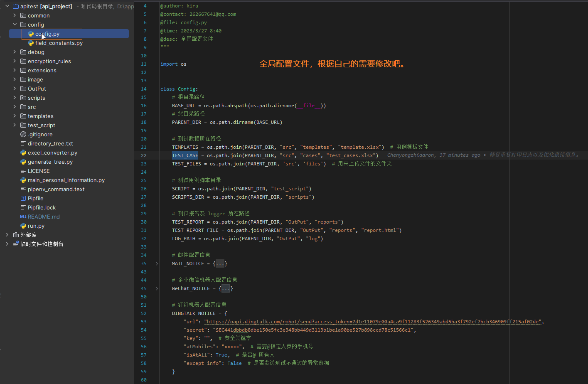
Task: Click the .gitignore ignore file icon
Action: coord(23,134)
